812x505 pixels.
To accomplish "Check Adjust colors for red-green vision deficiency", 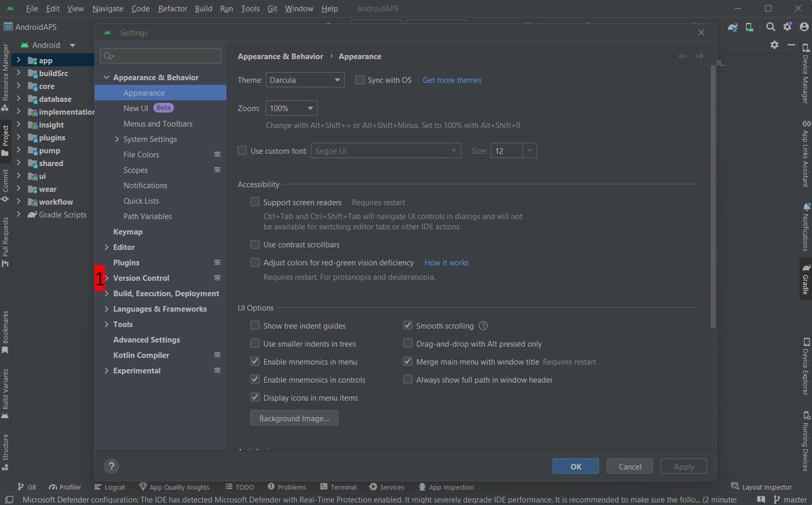I will (x=254, y=263).
